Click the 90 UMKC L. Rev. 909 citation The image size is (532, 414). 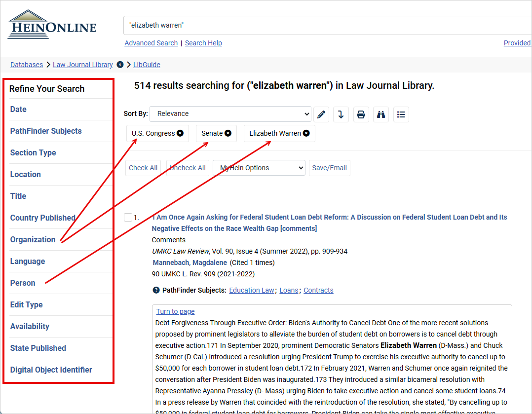point(203,274)
